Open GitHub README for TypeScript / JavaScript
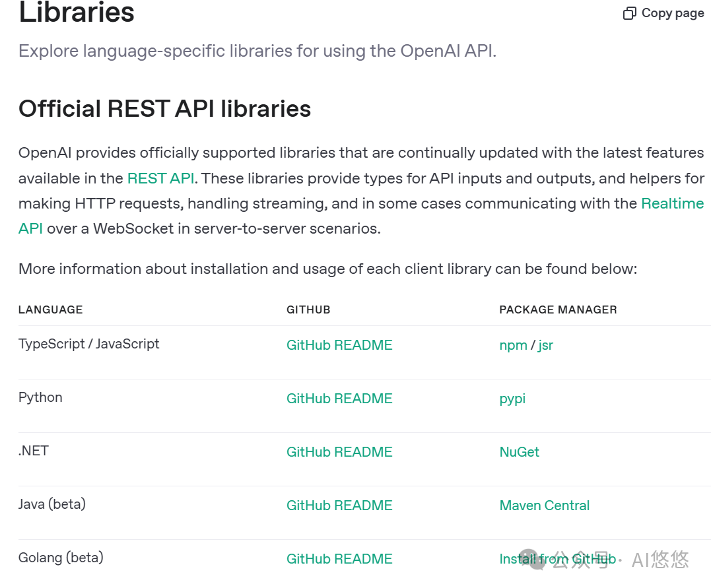 click(339, 345)
